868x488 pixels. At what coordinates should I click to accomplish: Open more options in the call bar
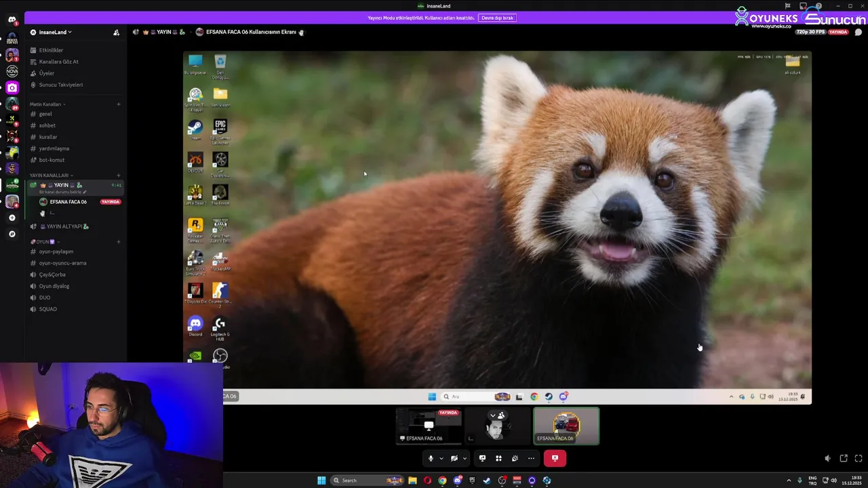tap(531, 458)
